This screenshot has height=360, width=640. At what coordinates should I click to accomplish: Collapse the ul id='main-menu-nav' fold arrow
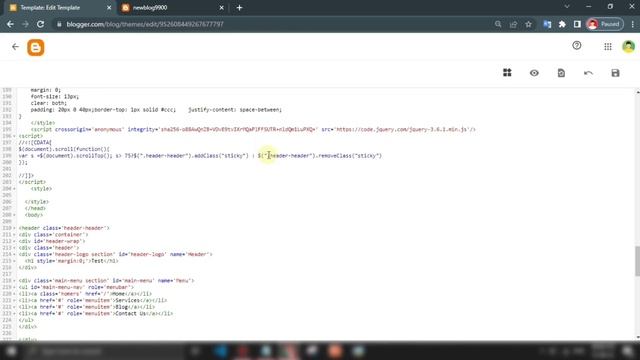14,287
